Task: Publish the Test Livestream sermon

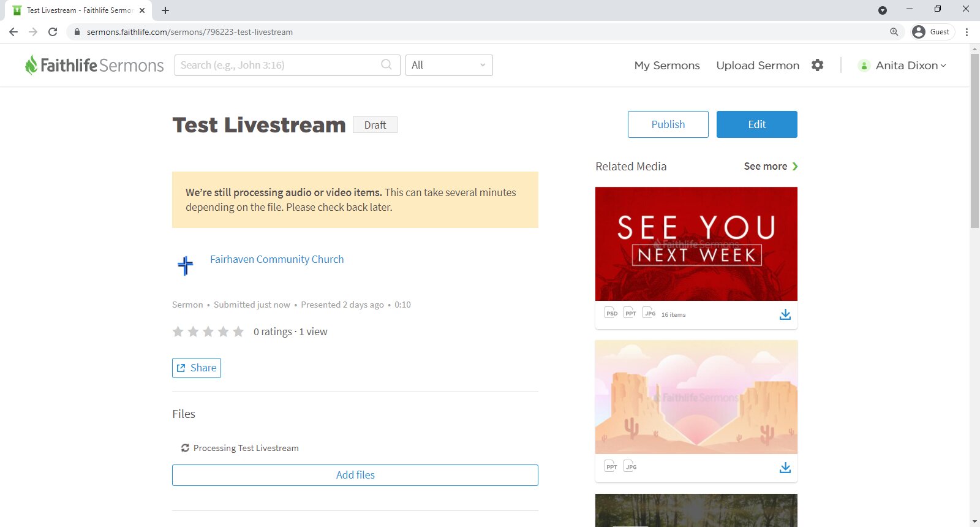Action: point(668,124)
